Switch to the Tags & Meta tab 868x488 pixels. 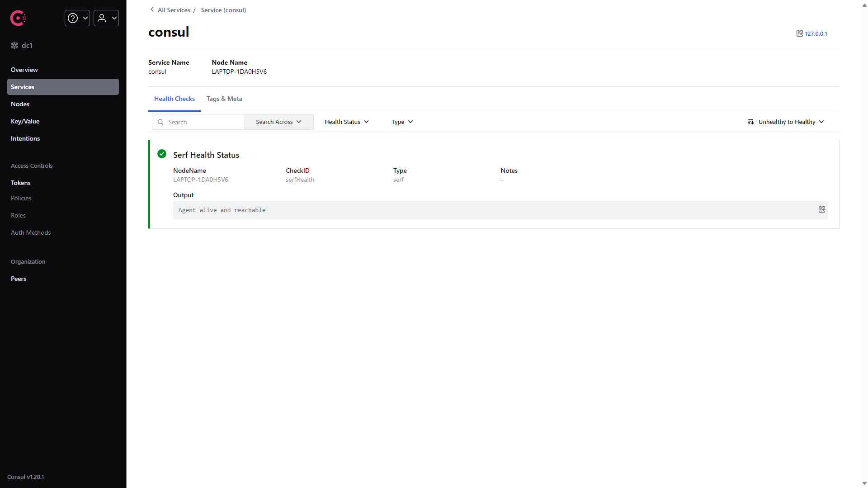[x=224, y=99]
